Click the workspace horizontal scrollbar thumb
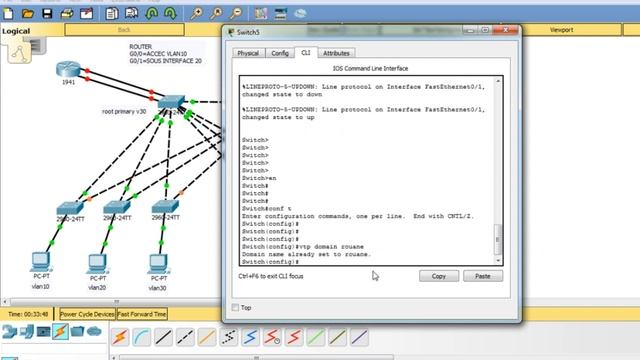Viewport: 640px width, 360px height. click(x=117, y=302)
